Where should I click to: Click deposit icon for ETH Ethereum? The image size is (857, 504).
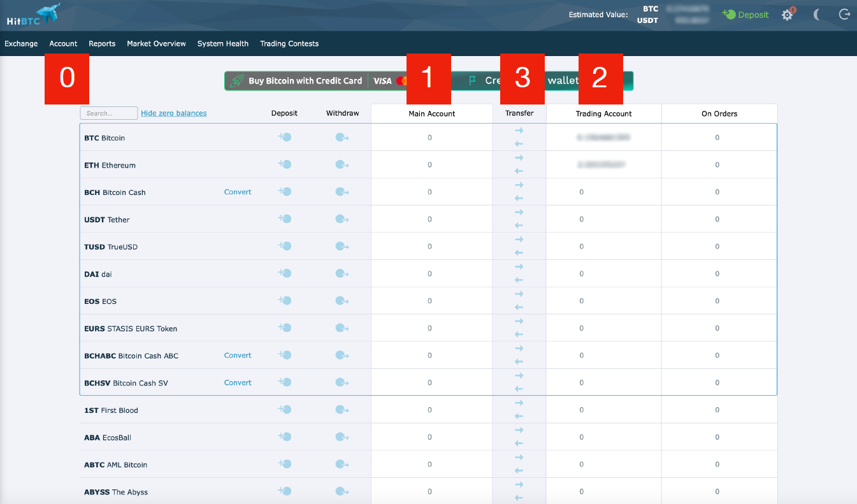pyautogui.click(x=285, y=164)
